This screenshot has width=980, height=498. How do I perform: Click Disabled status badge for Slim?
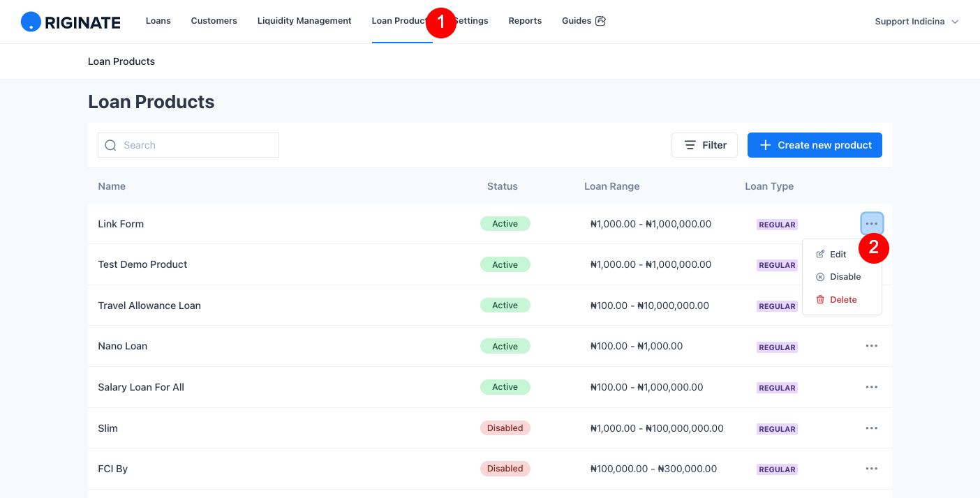505,428
